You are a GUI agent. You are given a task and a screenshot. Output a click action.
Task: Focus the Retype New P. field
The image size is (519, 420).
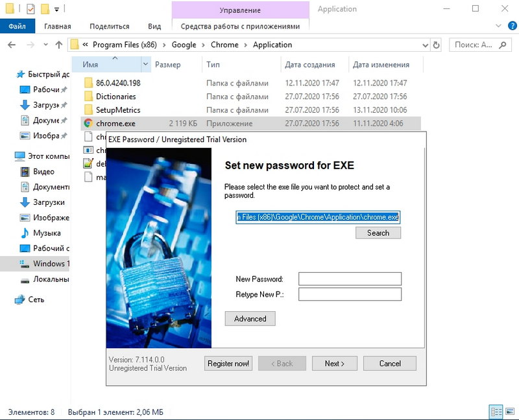click(350, 294)
